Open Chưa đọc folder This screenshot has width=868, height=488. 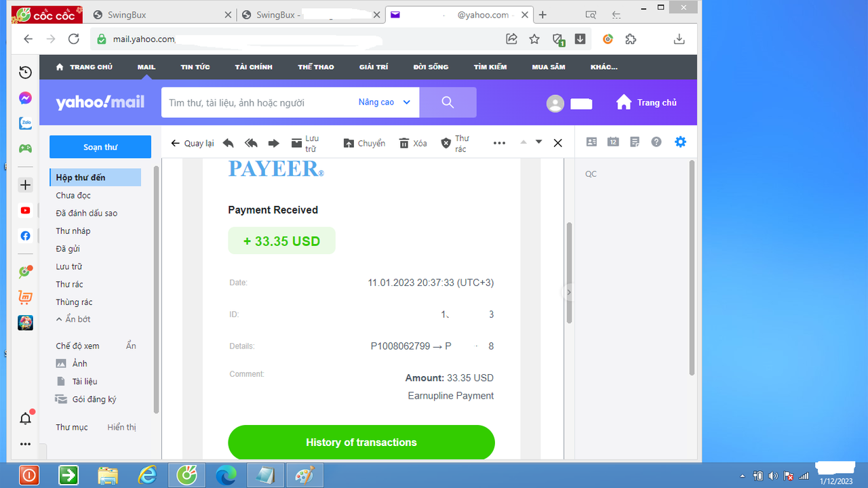coord(73,195)
